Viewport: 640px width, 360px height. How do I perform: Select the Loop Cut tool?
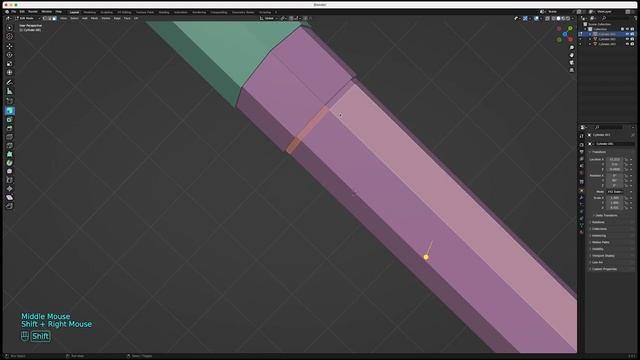click(9, 137)
